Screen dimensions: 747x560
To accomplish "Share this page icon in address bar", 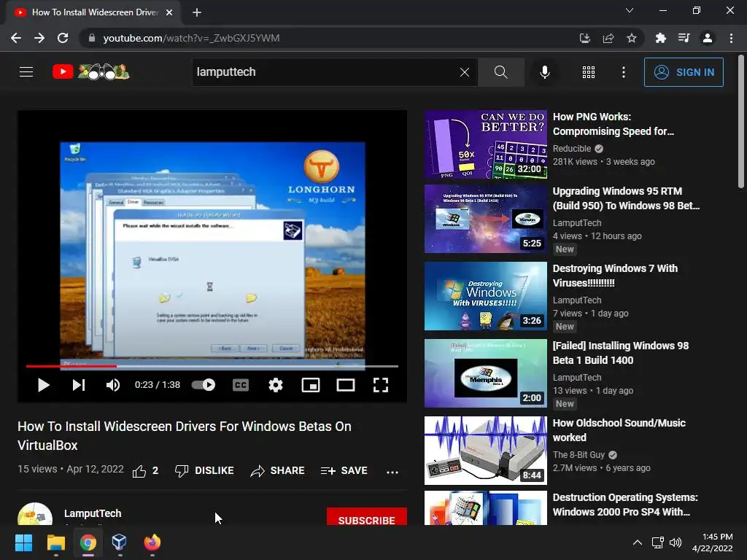I will pos(608,38).
